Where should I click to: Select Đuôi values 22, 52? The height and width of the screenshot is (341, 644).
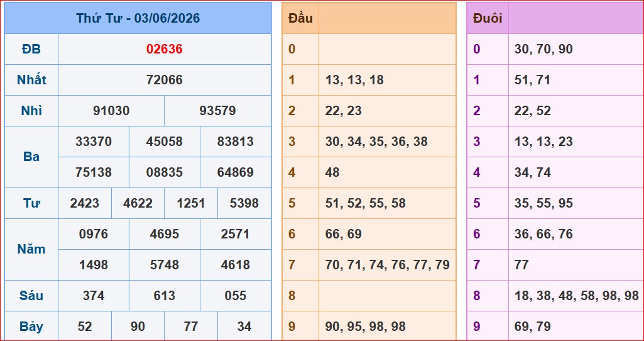click(532, 111)
